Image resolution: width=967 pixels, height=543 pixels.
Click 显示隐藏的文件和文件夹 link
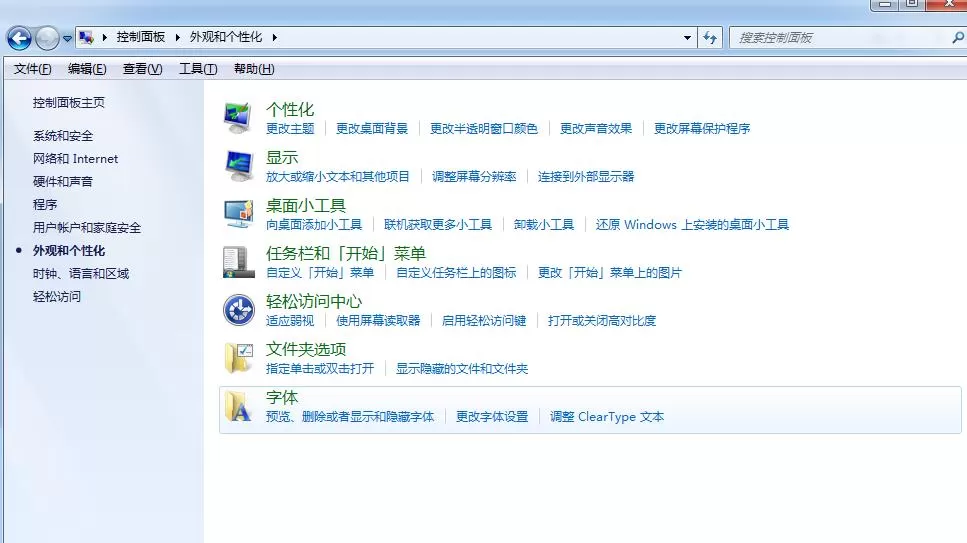pos(462,369)
